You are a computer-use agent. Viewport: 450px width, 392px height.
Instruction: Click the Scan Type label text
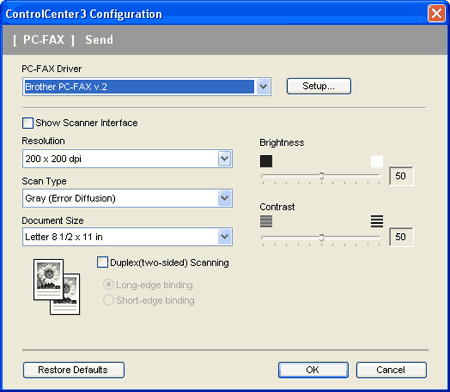coord(44,181)
